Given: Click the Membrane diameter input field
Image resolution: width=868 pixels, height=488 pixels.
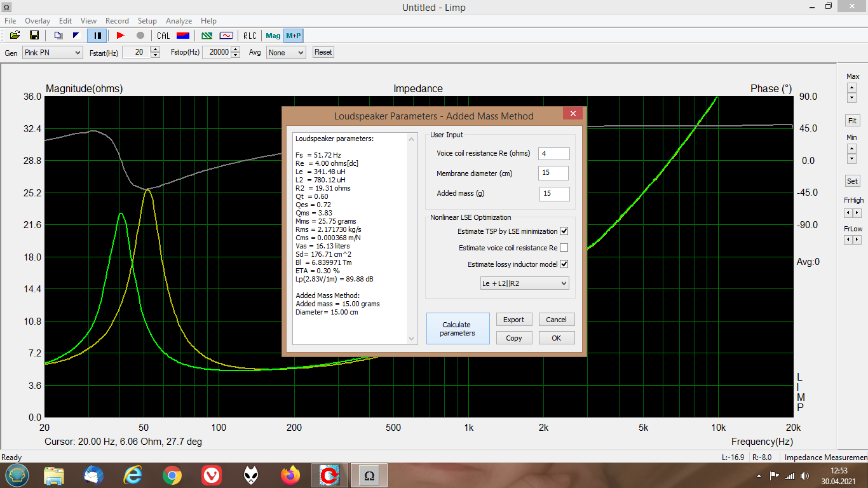Looking at the screenshot, I should (553, 173).
